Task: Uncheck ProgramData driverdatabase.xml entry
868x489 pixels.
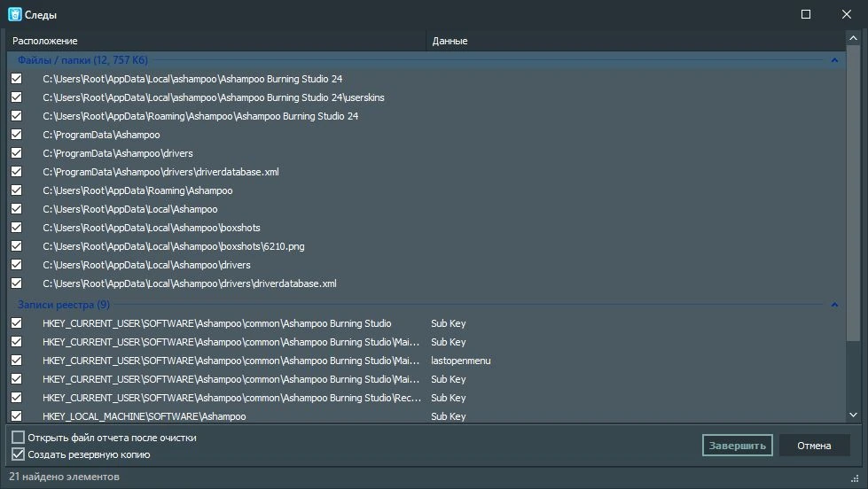Action: coord(17,172)
